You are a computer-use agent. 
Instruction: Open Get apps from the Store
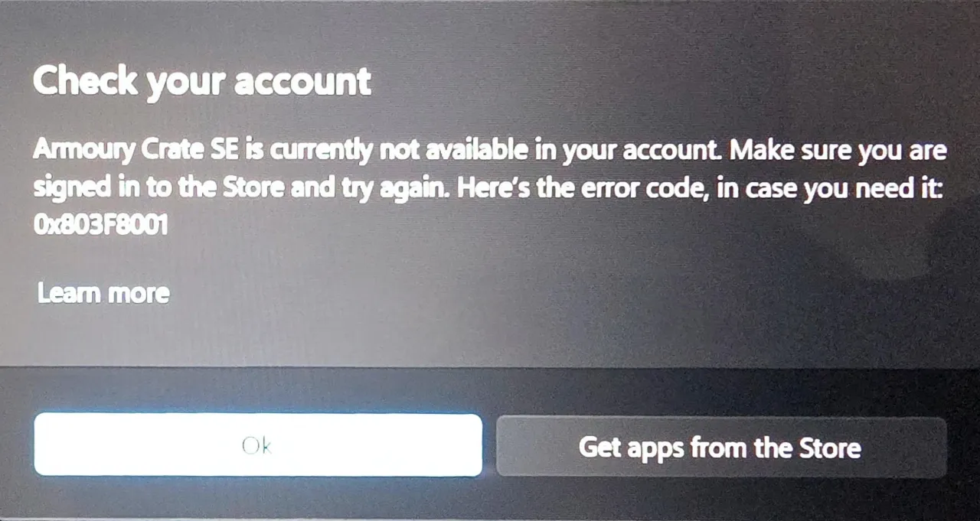click(x=721, y=447)
